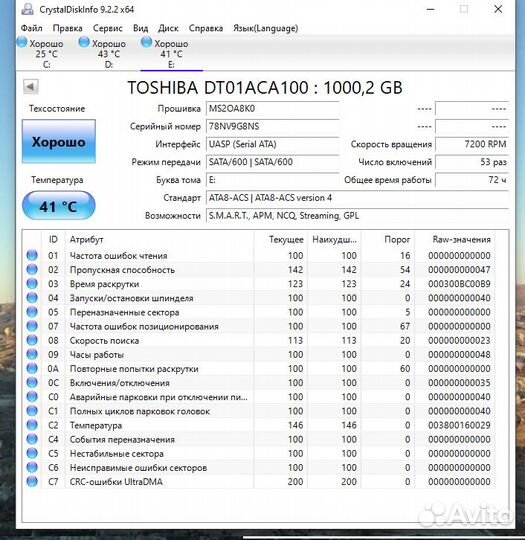
Task: Click status orb for Включения/отключения
Action: [32, 382]
